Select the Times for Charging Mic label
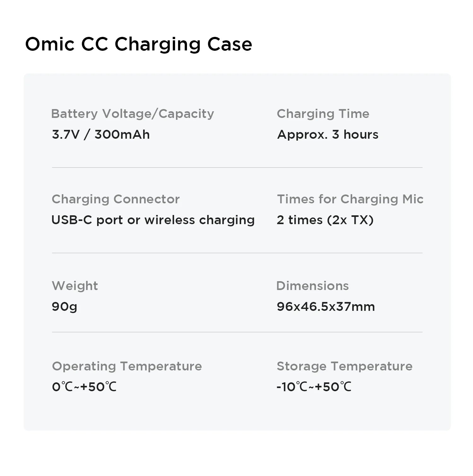The height and width of the screenshot is (476, 473). [350, 199]
